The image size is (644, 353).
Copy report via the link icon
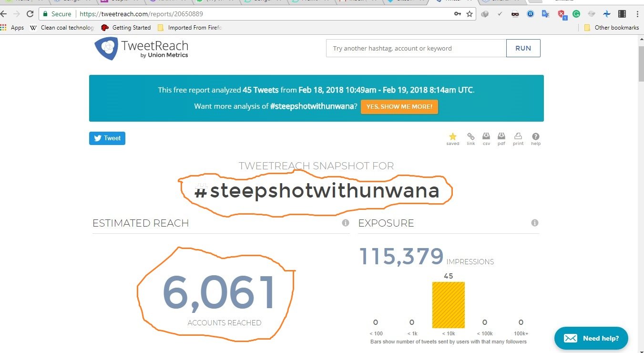tap(470, 136)
